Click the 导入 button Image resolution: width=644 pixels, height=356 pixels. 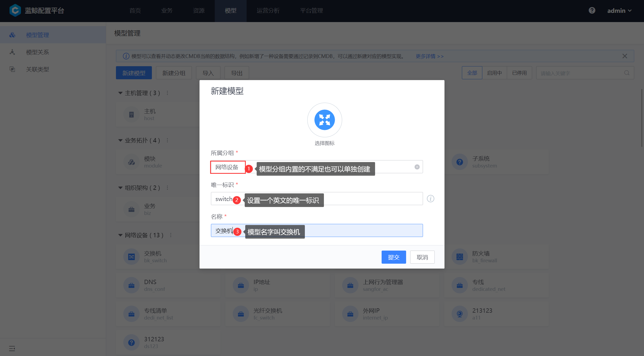point(208,73)
